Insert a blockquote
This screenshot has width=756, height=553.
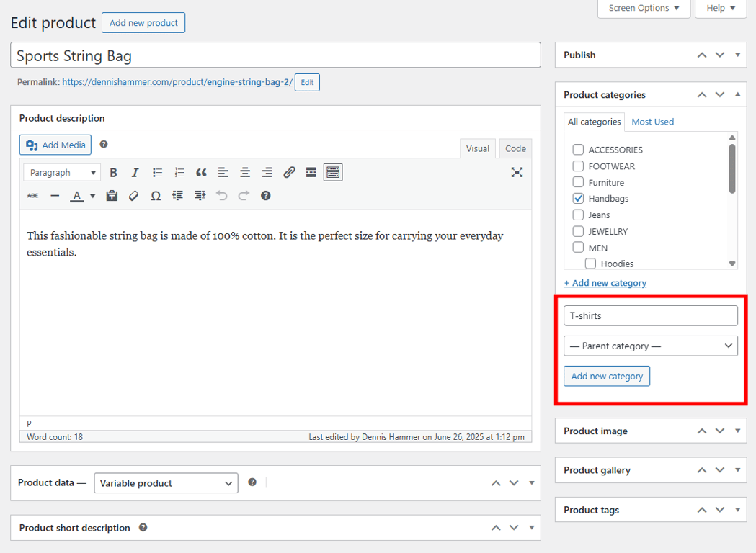point(200,172)
